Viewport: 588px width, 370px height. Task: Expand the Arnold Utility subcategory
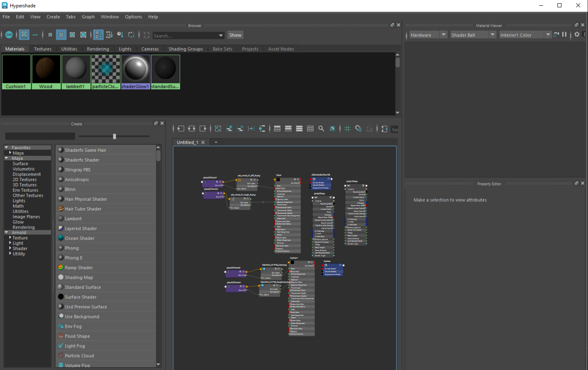(x=10, y=254)
